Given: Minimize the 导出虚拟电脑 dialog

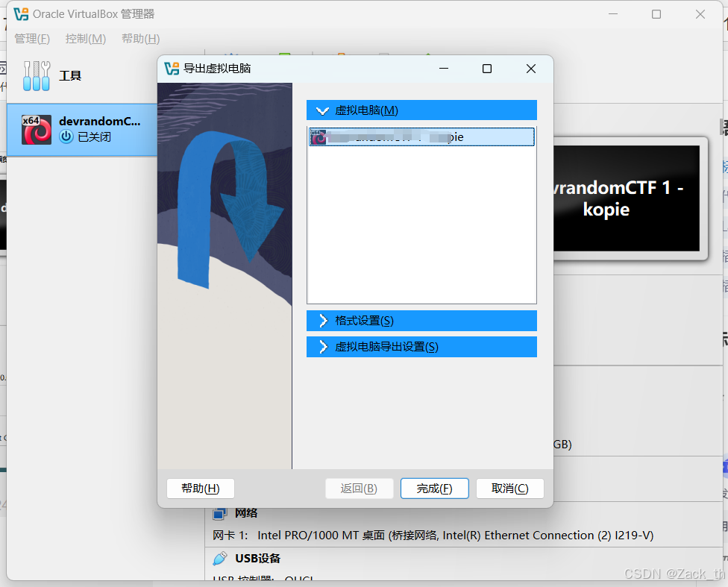Looking at the screenshot, I should [x=444, y=69].
